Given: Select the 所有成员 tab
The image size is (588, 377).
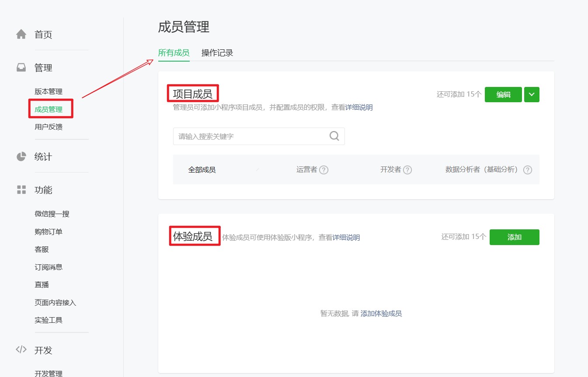Looking at the screenshot, I should (x=174, y=52).
